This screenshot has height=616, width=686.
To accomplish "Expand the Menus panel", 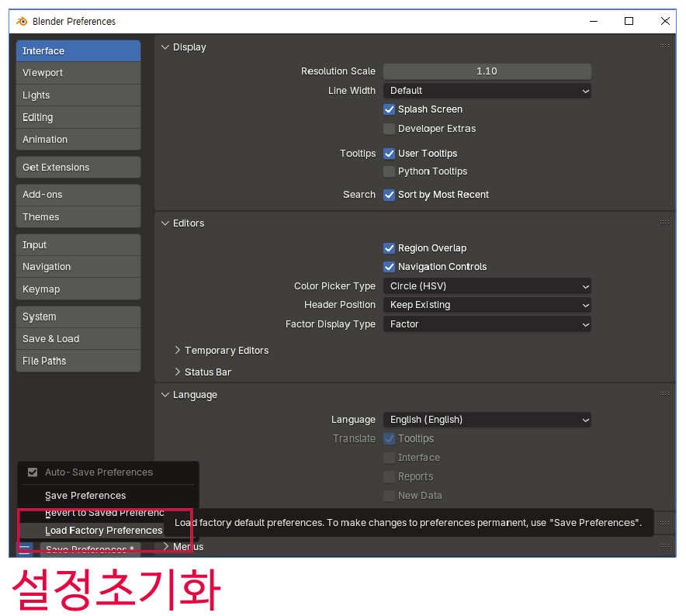I will coord(166,546).
